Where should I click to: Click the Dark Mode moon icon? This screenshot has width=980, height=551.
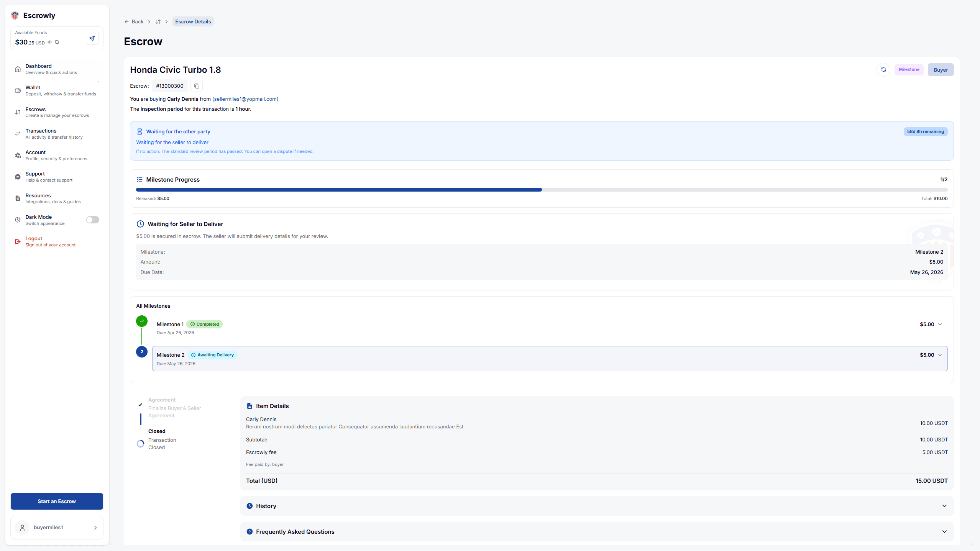coord(18,220)
